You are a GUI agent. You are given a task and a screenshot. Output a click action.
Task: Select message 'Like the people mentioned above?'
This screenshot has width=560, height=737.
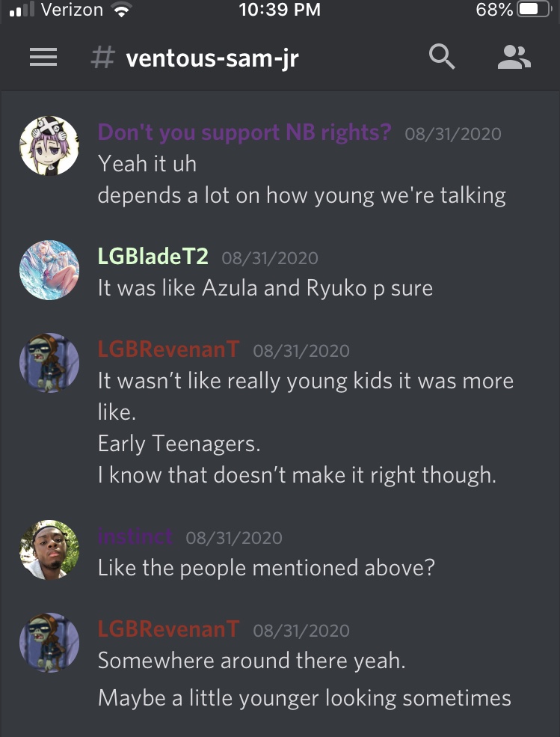[266, 568]
